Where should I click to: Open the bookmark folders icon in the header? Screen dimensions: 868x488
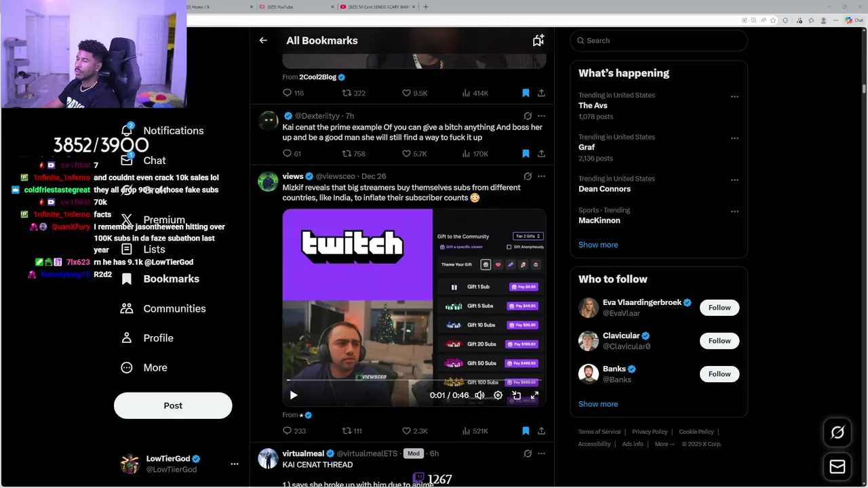point(538,41)
